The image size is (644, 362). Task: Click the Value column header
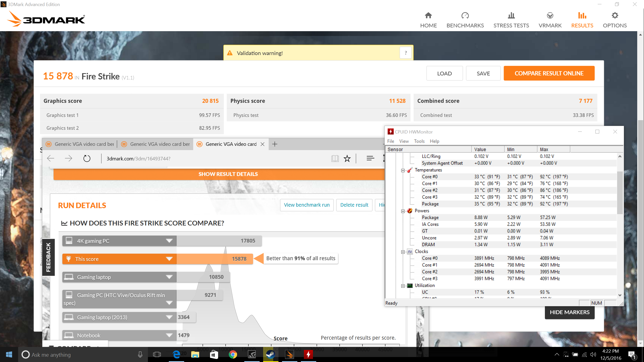click(x=488, y=149)
